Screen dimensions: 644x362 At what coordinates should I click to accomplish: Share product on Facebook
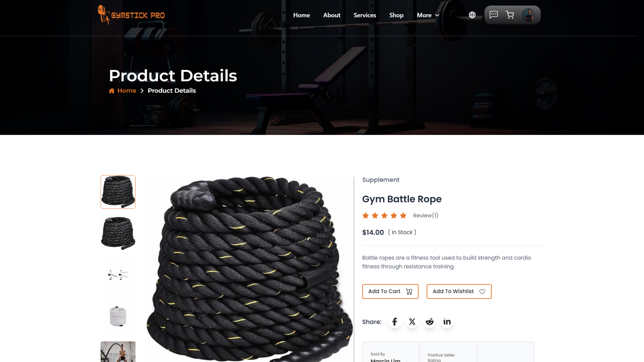pyautogui.click(x=395, y=322)
